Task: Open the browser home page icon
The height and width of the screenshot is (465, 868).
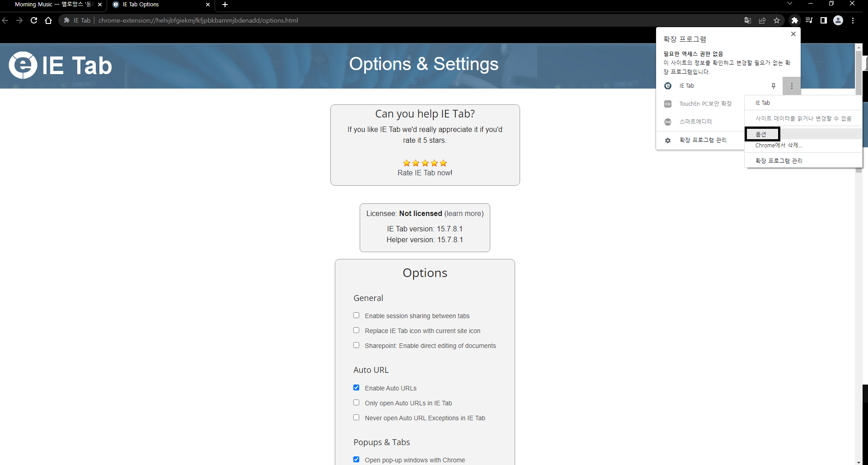Action: pos(48,20)
